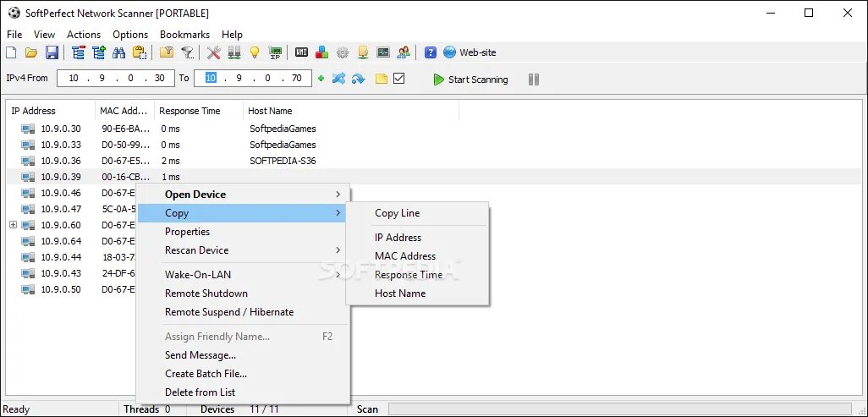Screen dimensions: 868x417
Task: Save results with the floppy disk icon
Action: tap(52, 52)
